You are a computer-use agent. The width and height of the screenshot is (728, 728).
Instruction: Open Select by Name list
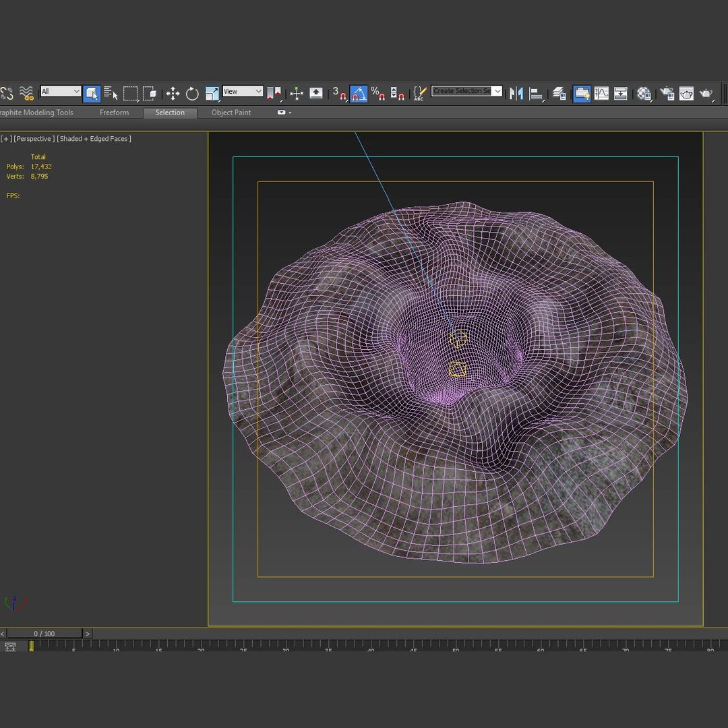[x=111, y=93]
